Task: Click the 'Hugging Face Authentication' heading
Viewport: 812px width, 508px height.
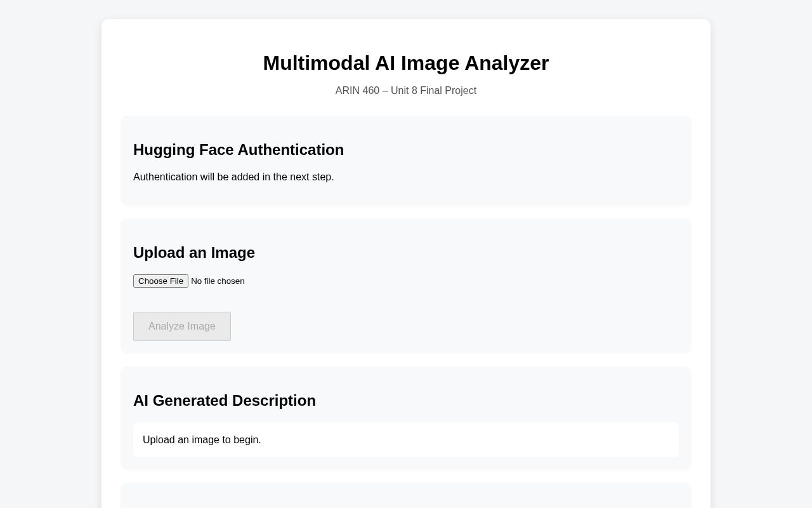Action: 239,150
